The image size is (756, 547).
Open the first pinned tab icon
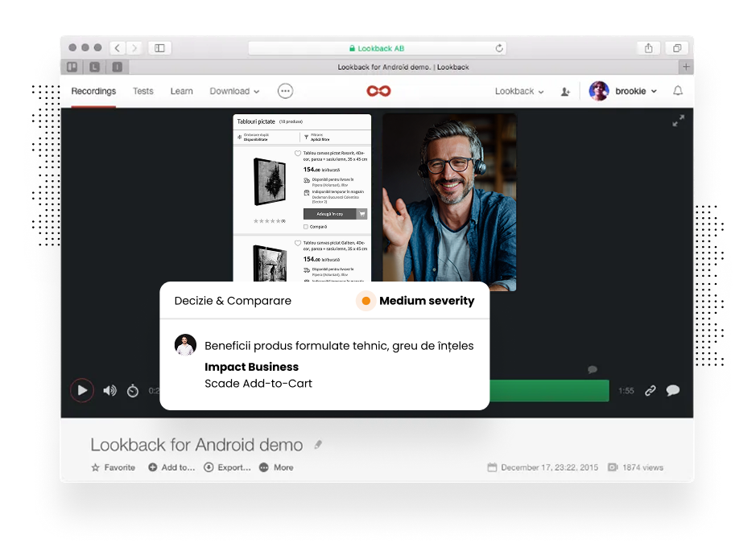72,67
